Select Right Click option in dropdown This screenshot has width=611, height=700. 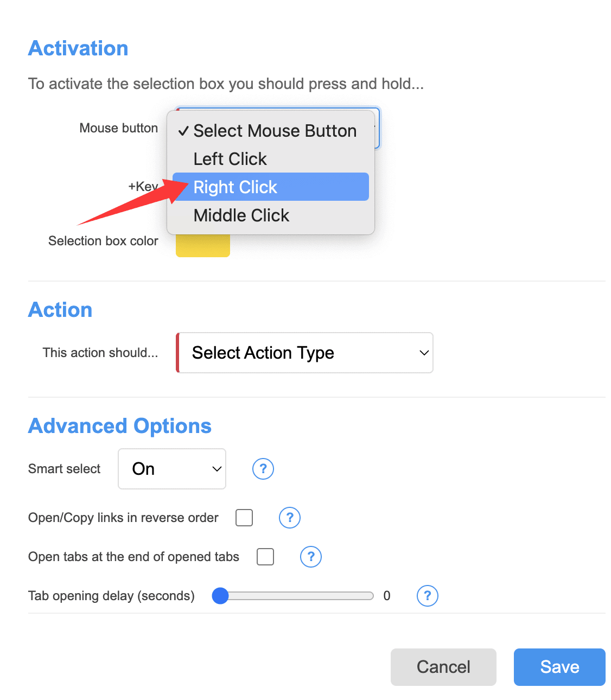236,187
